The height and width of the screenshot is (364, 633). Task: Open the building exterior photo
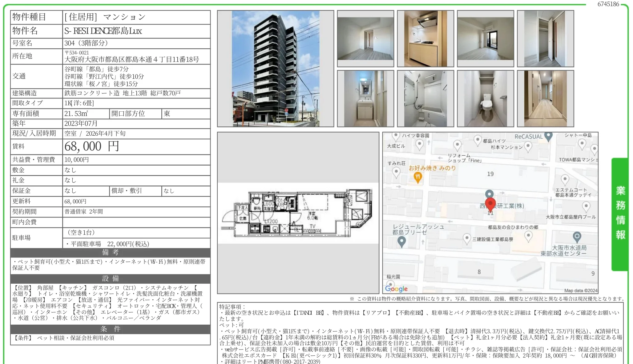click(x=275, y=69)
